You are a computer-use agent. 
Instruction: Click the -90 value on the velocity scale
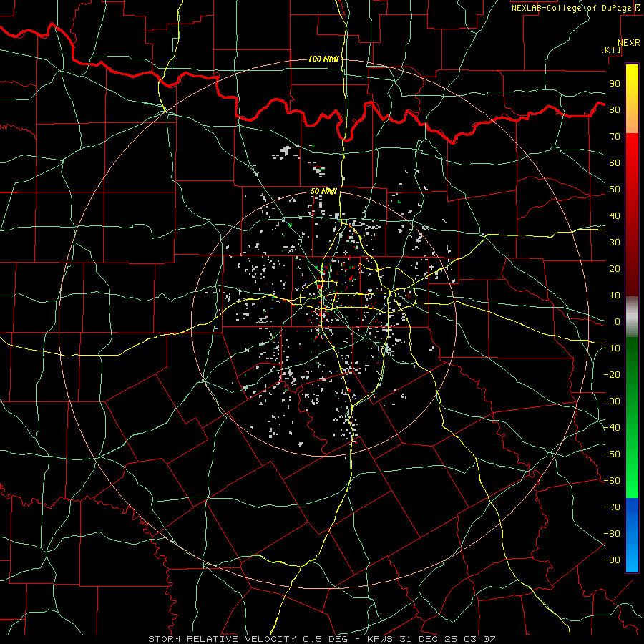612,560
